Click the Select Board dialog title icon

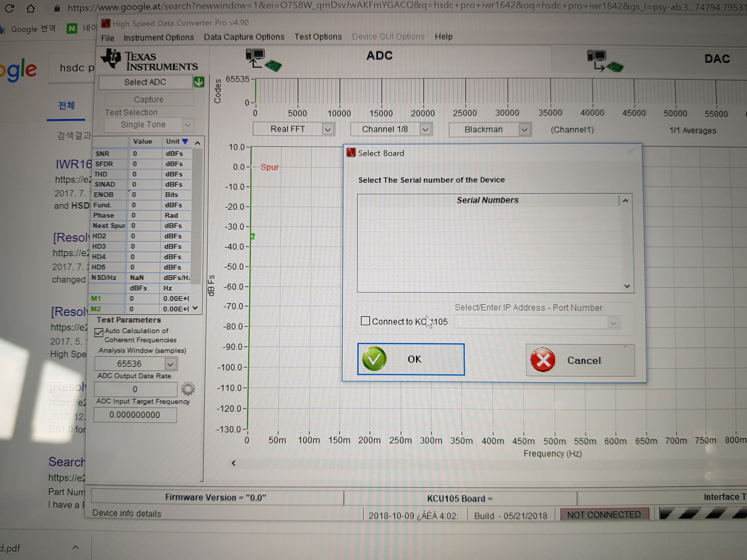coord(351,153)
